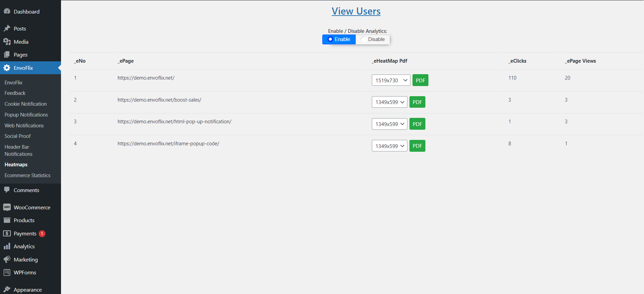Click the https://demo.envoflix.net/ page URL
Image resolution: width=644 pixels, height=294 pixels.
(146, 78)
